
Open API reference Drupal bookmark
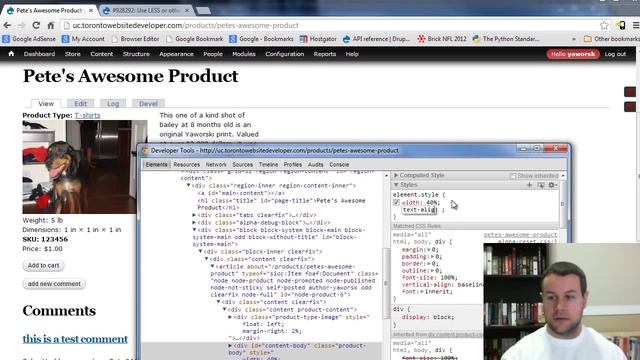pos(376,39)
